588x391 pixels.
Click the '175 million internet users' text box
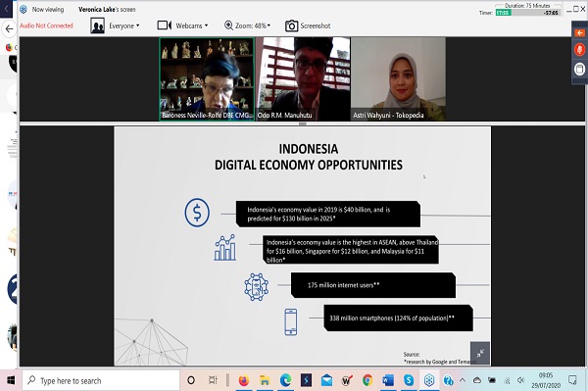click(x=373, y=285)
